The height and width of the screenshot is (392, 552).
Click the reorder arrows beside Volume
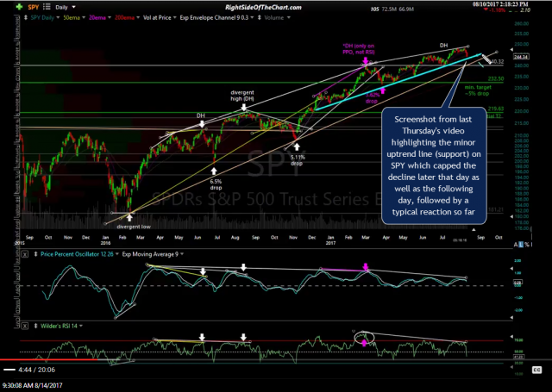pyautogui.click(x=260, y=17)
